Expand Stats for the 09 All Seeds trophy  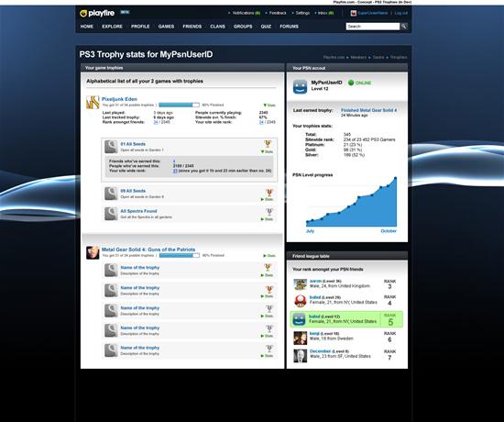click(x=267, y=200)
